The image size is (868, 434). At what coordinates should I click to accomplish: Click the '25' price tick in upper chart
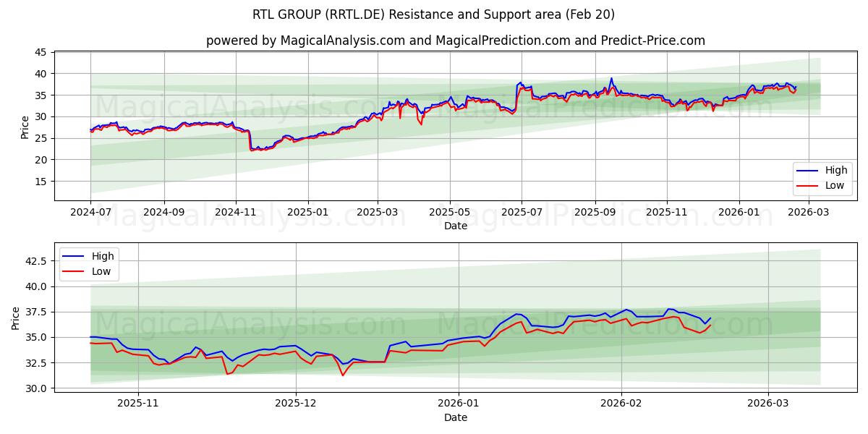pos(41,138)
